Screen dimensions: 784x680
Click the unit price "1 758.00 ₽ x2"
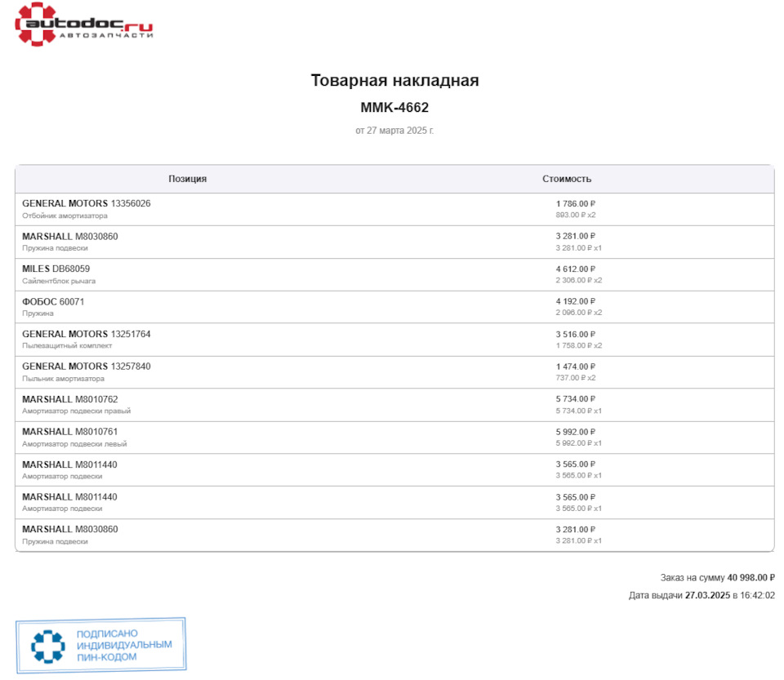(578, 345)
